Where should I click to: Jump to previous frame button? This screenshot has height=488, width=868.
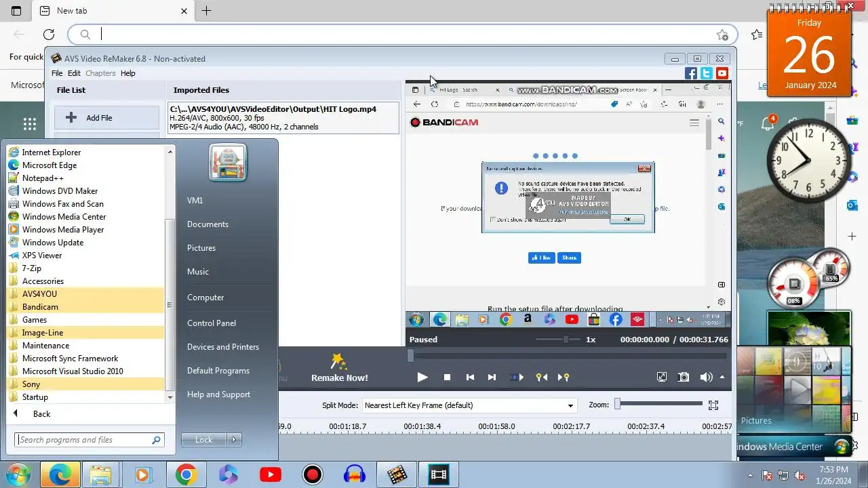[470, 378]
